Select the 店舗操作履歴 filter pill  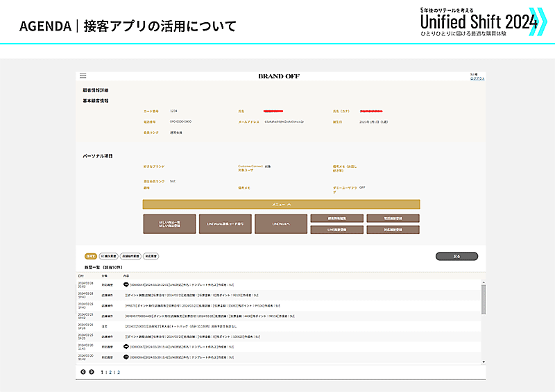(131, 256)
